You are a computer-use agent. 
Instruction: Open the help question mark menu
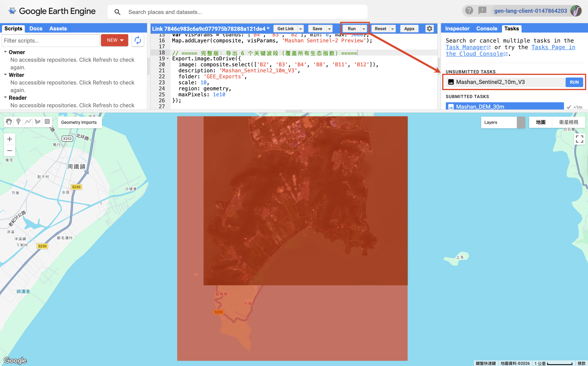point(469,11)
